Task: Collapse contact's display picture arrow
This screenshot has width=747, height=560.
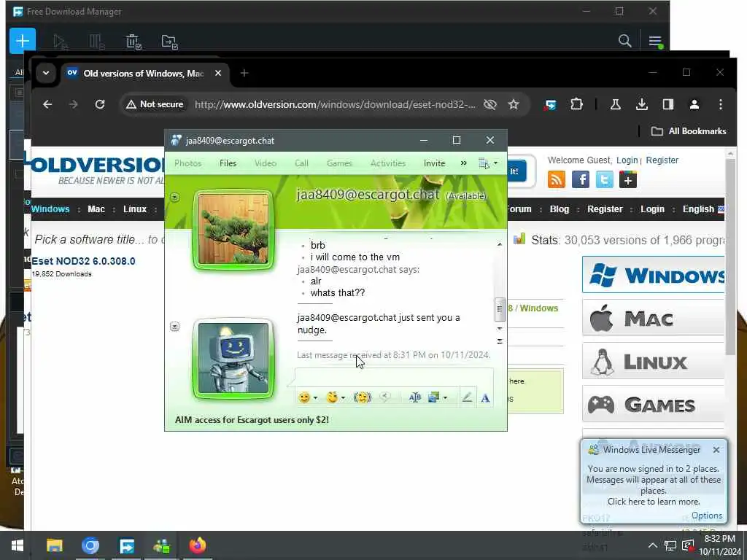Action: point(175,197)
